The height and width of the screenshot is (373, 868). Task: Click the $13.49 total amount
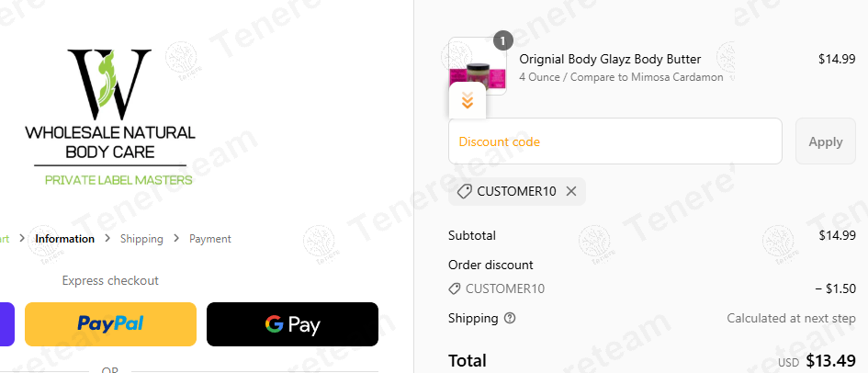click(x=831, y=361)
